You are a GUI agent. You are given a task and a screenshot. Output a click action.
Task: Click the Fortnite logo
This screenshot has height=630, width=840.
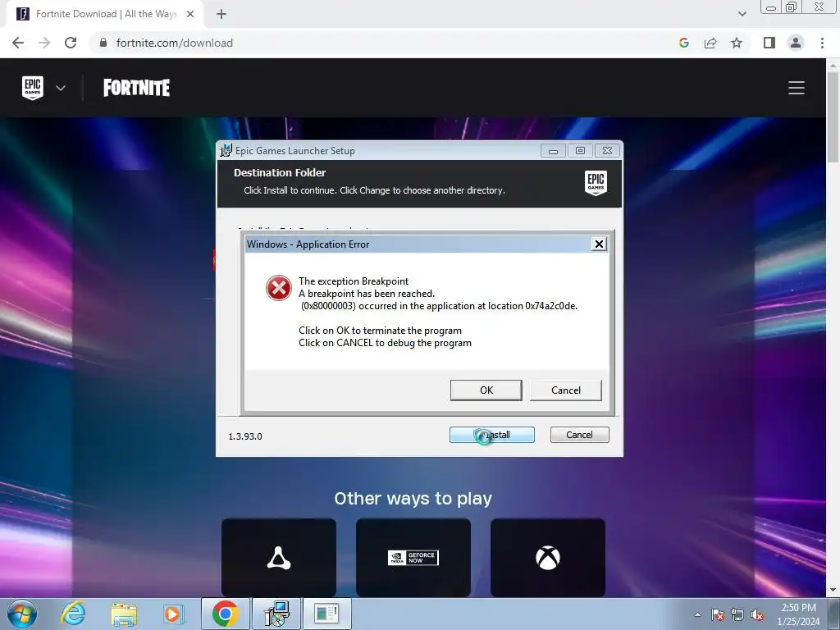137,88
